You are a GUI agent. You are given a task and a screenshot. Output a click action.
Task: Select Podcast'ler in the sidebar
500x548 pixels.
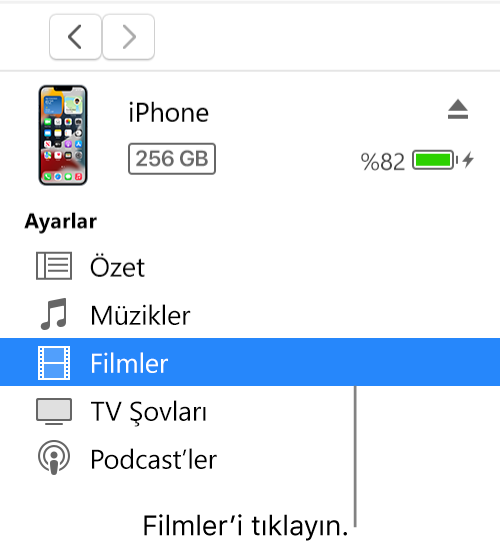tap(250, 458)
